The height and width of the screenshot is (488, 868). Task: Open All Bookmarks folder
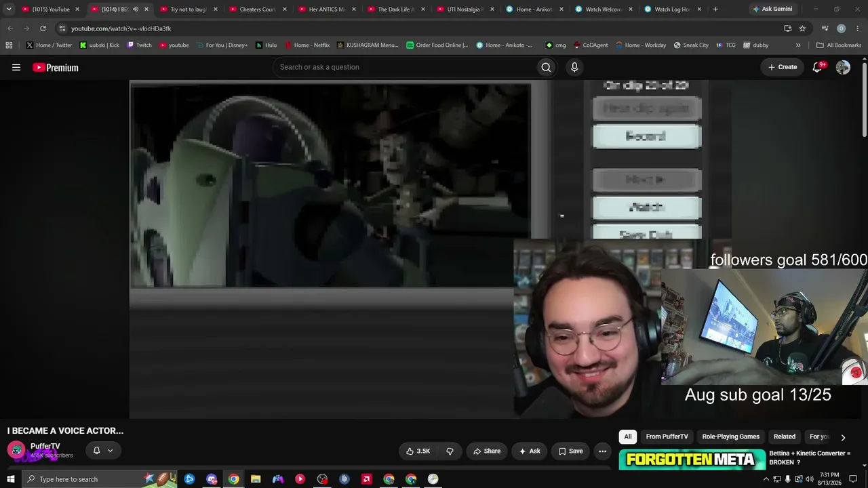[839, 45]
